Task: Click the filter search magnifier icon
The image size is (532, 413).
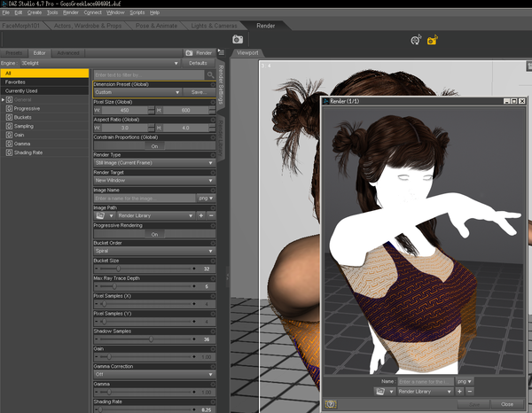Action: pyautogui.click(x=211, y=74)
